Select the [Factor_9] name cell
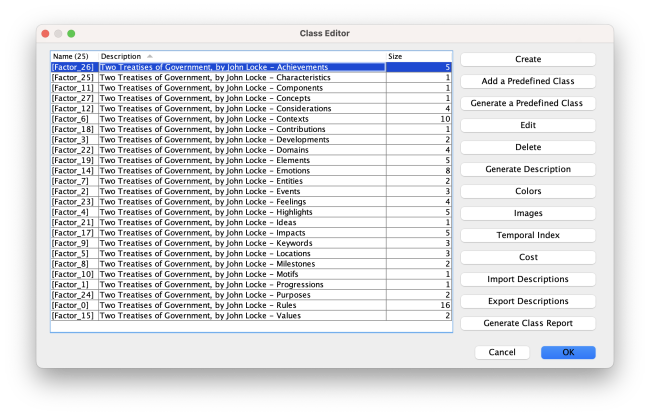The height and width of the screenshot is (416, 650). [75, 243]
